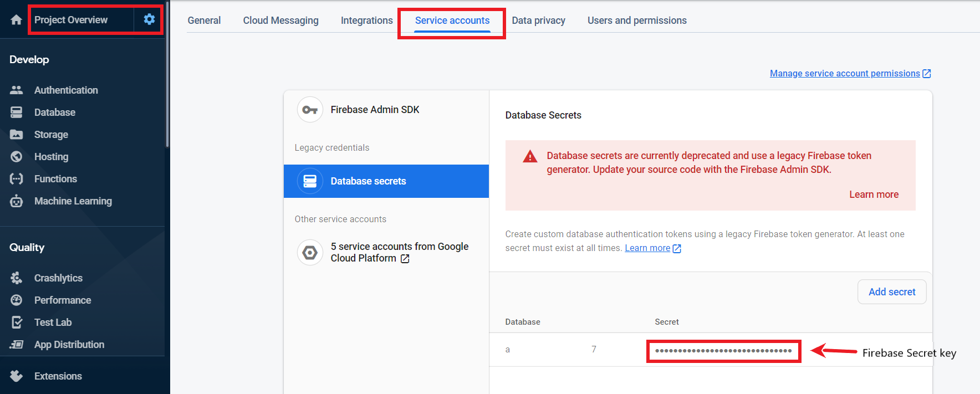Viewport: 980px width, 394px height.
Task: Click the Machine Learning robot icon
Action: 17,201
